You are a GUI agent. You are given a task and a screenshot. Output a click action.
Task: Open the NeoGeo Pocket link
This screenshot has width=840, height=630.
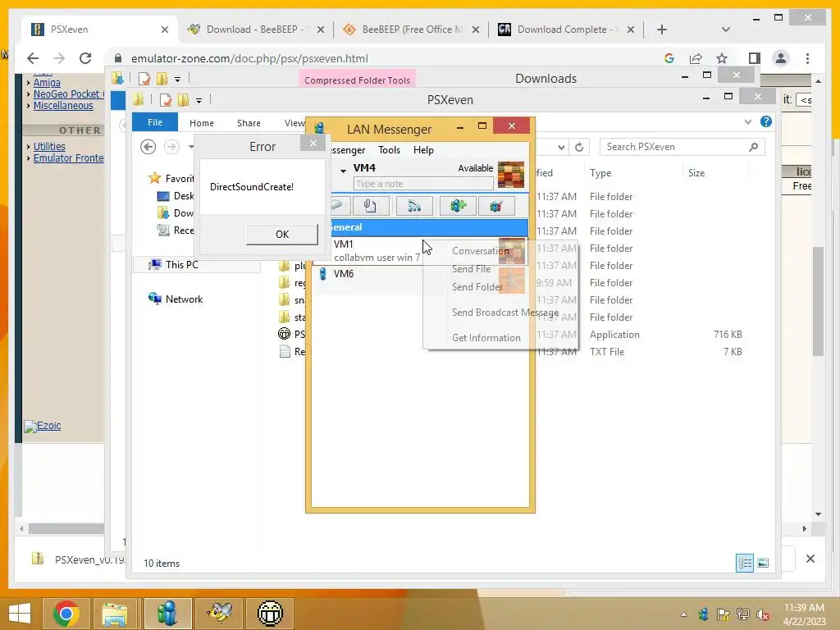click(69, 94)
